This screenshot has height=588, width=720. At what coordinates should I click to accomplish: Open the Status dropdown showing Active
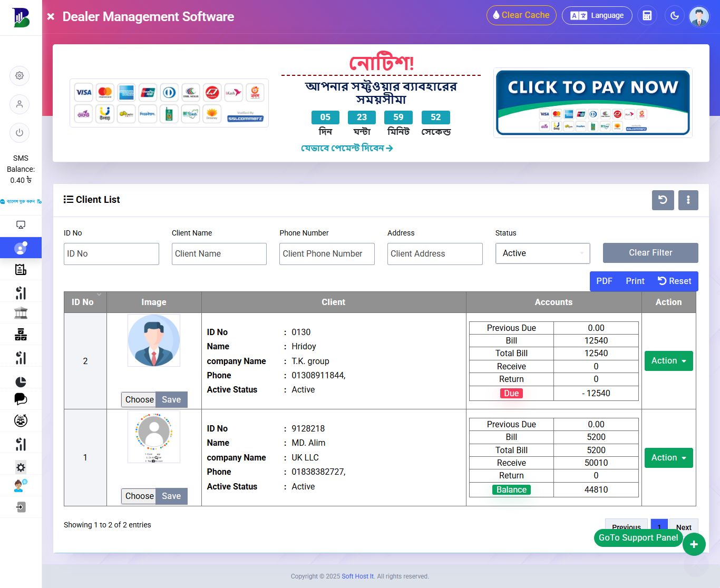542,253
